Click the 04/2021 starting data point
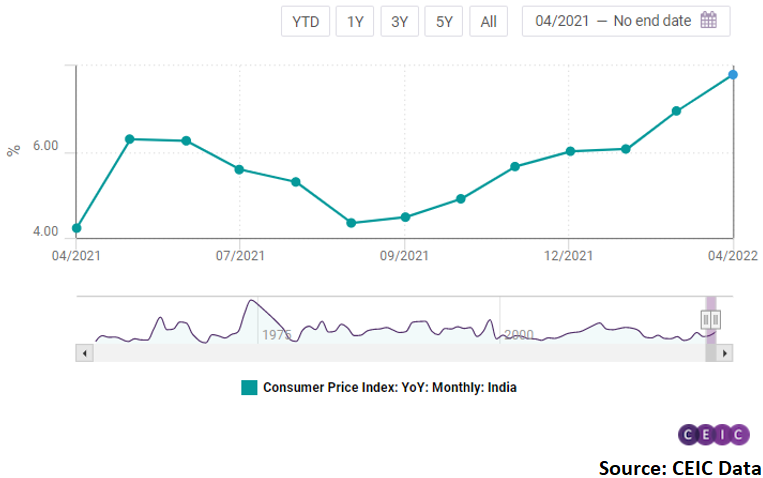Image resolution: width=763 pixels, height=478 pixels. click(77, 228)
